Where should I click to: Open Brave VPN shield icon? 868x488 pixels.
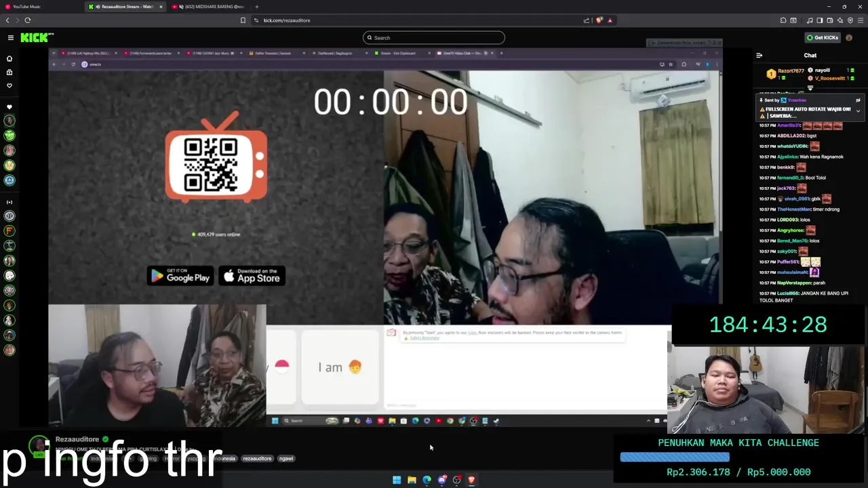point(850,20)
